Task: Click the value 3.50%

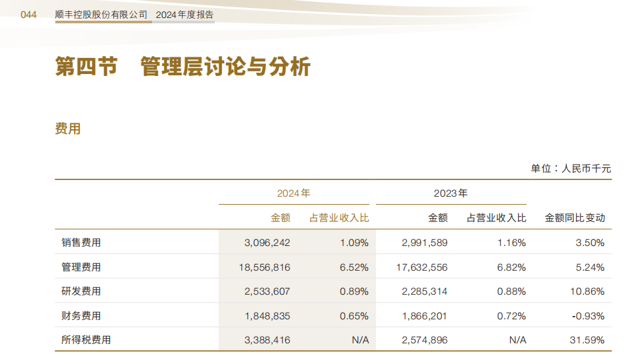Action: (590, 243)
